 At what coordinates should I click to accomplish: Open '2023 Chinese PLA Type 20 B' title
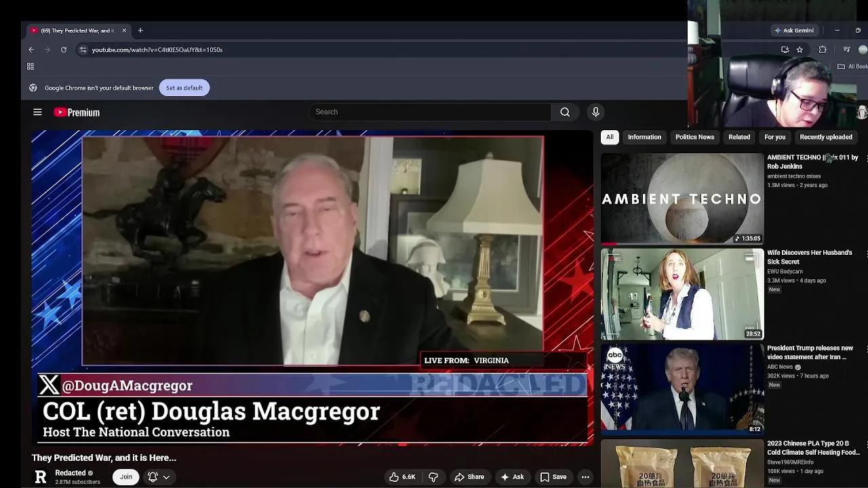[813, 448]
